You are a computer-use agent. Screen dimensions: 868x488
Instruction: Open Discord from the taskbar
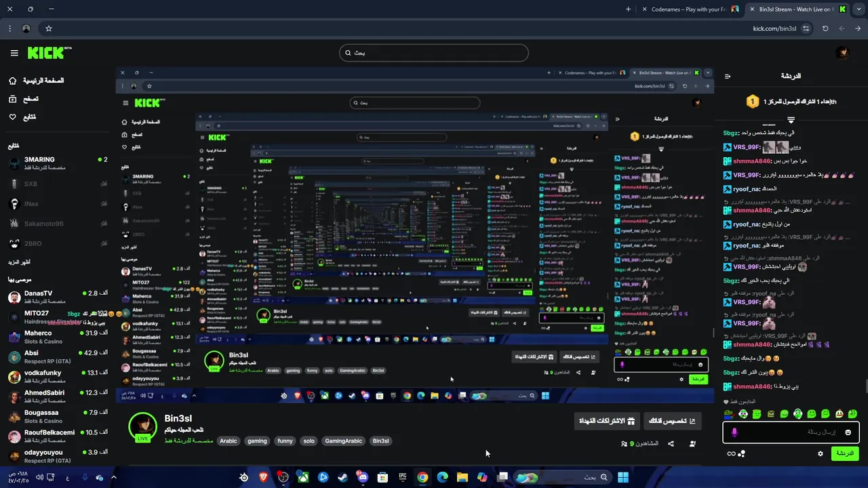coord(363,477)
